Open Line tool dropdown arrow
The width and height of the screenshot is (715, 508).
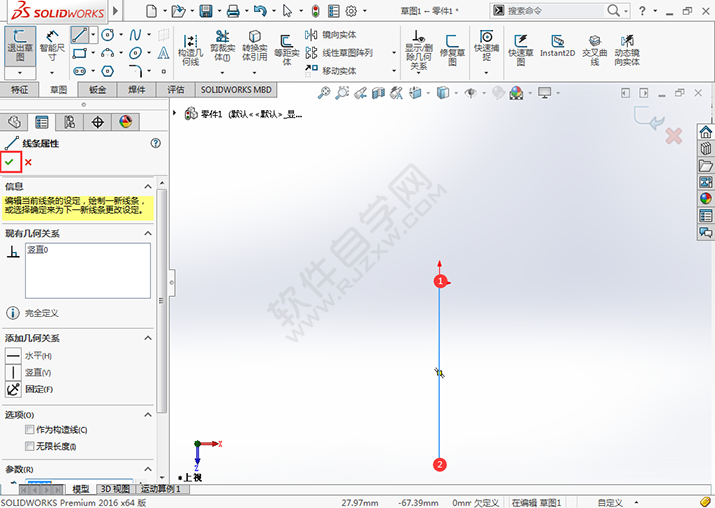pyautogui.click(x=93, y=35)
